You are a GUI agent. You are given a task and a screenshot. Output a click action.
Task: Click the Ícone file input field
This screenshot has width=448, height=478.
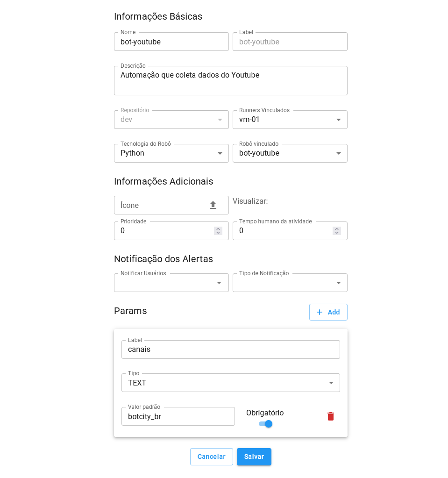tap(161, 205)
